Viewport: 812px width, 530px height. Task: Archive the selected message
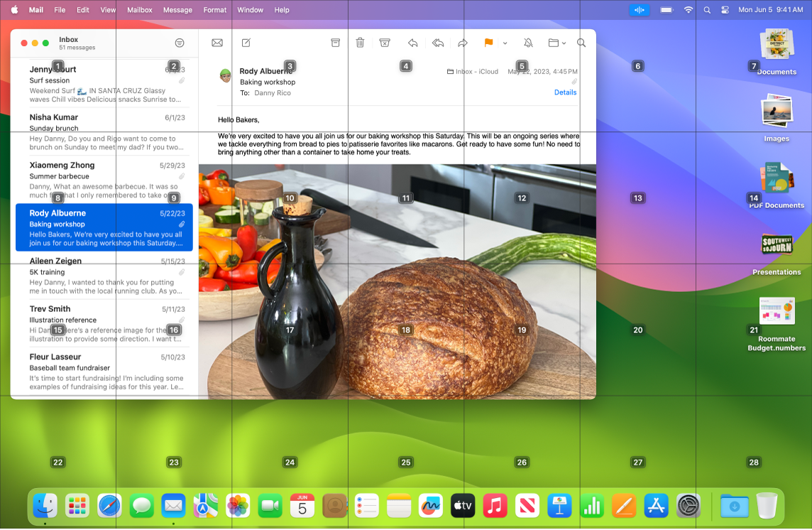tap(335, 43)
